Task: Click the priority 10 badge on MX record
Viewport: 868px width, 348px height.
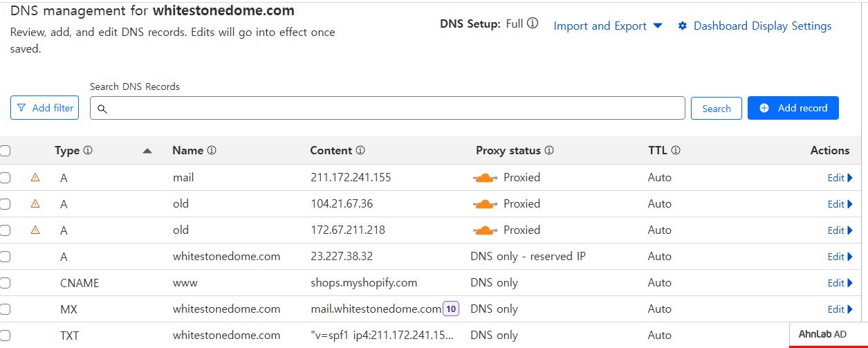Action: pos(451,309)
